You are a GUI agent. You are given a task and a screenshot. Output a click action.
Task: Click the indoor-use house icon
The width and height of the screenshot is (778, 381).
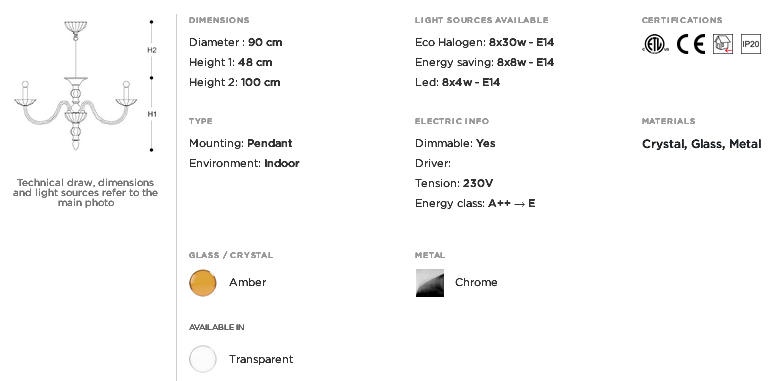pos(723,44)
